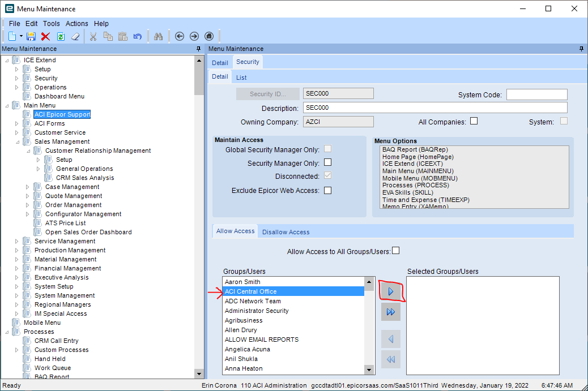This screenshot has width=588, height=391.
Task: Open the Tools menu
Action: 52,24
